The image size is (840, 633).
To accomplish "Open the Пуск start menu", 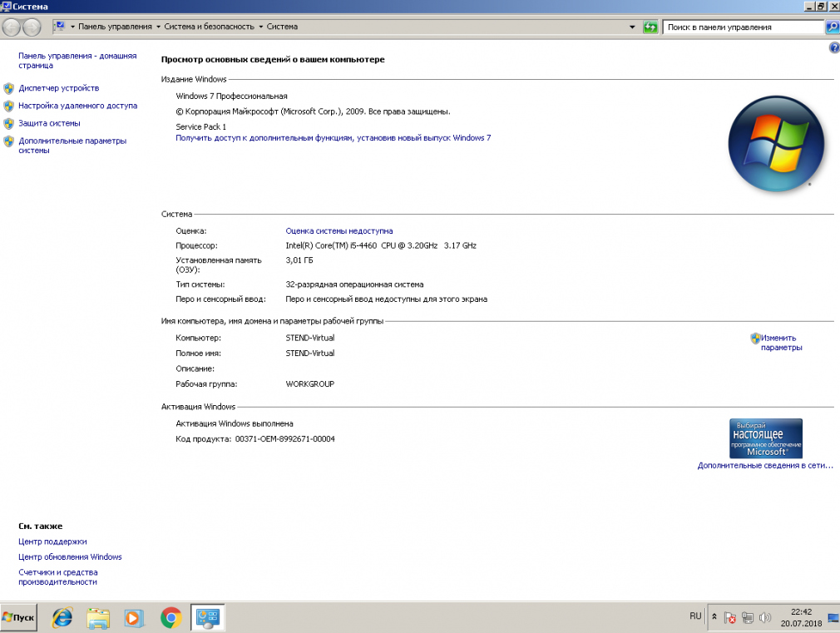I will coord(19,617).
